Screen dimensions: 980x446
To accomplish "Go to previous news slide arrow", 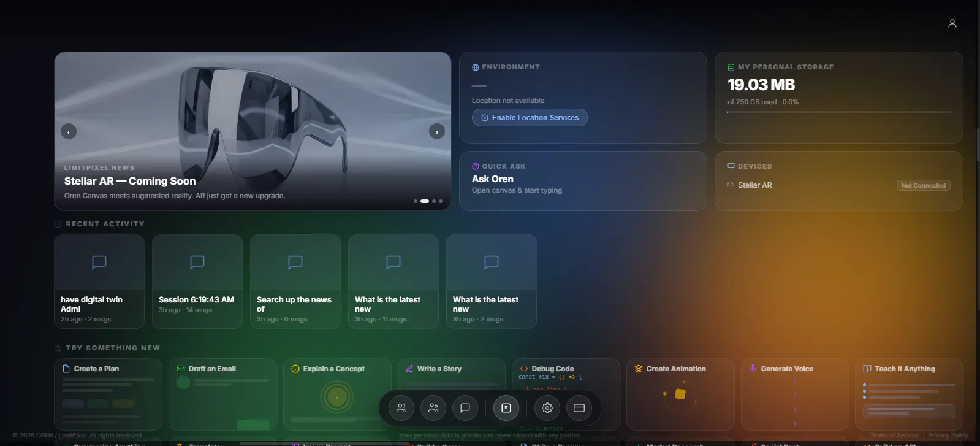I will [69, 132].
